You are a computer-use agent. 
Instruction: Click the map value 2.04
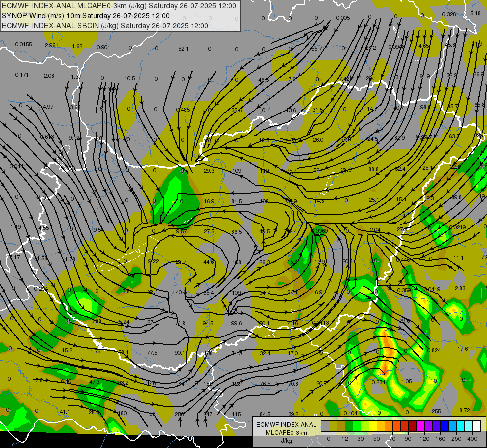[x=375, y=230]
